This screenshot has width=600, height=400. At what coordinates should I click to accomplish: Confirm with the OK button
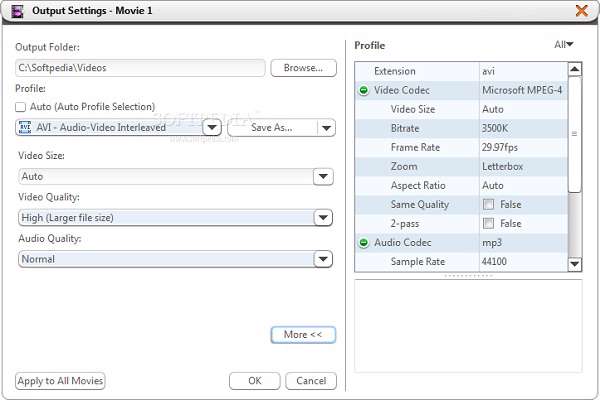pos(255,381)
